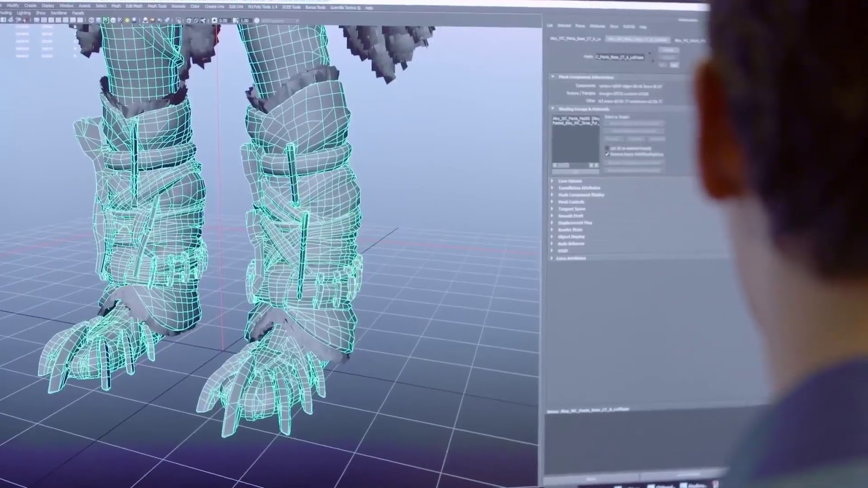
Task: Toggle Textured display icon in viewport toolbar
Action: coord(120,20)
